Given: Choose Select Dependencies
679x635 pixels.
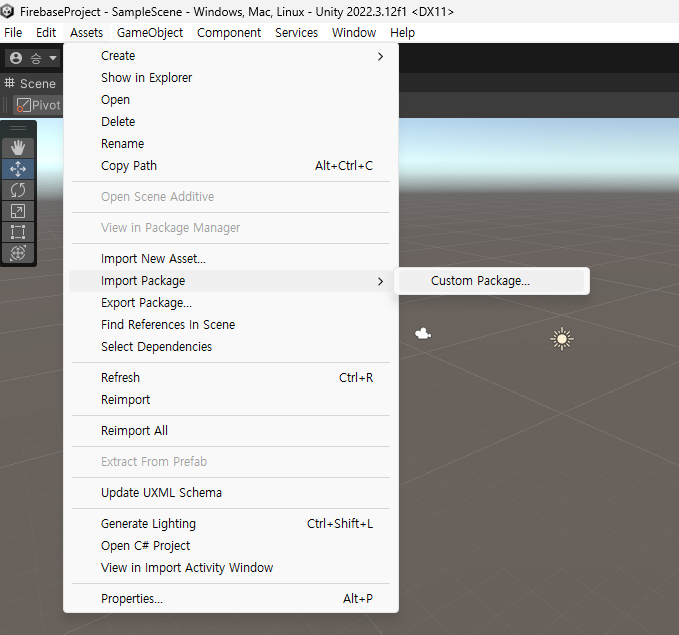Looking at the screenshot, I should (231, 347).
